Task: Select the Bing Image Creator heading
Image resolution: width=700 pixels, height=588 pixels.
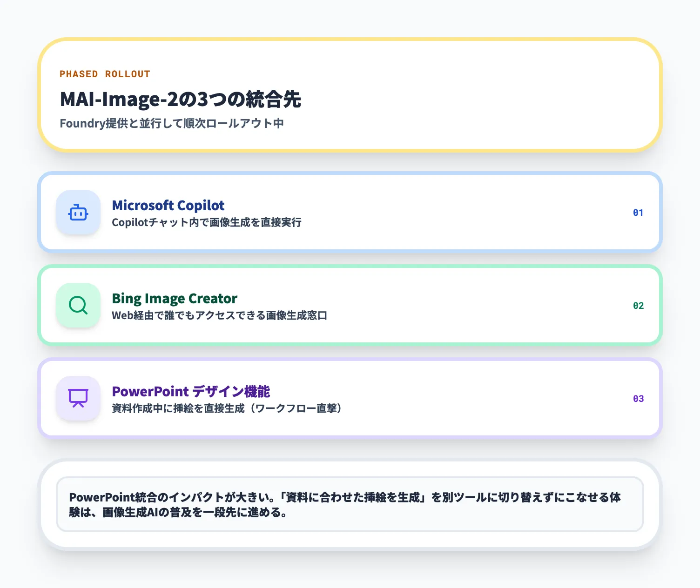Action: point(174,298)
